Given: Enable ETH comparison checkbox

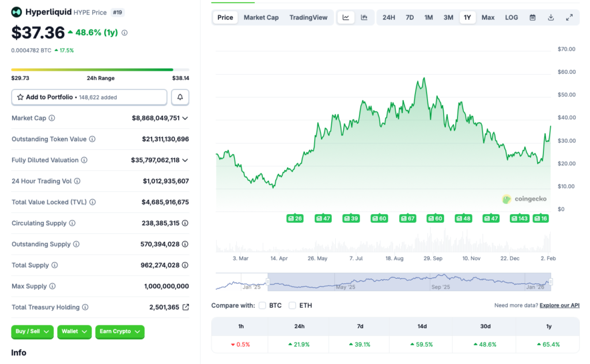Looking at the screenshot, I should 293,305.
